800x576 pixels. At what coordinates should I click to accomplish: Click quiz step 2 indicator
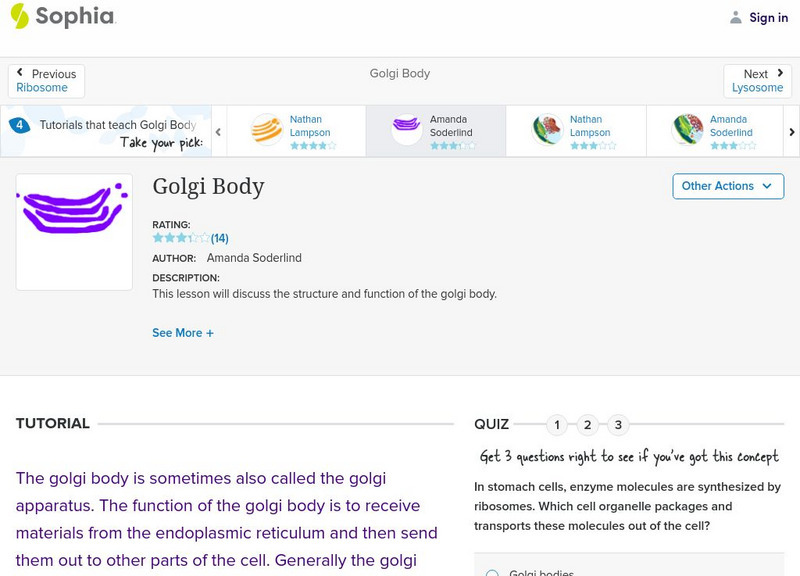tap(588, 424)
